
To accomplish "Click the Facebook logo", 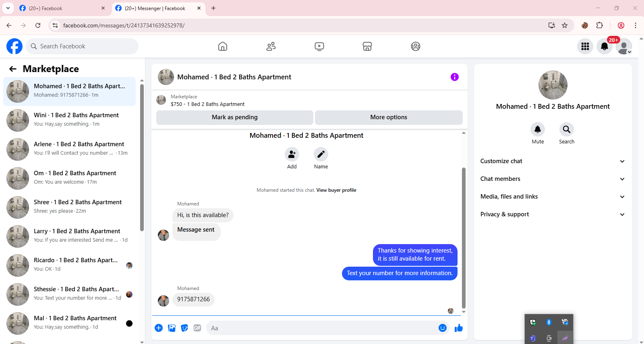I will (14, 46).
